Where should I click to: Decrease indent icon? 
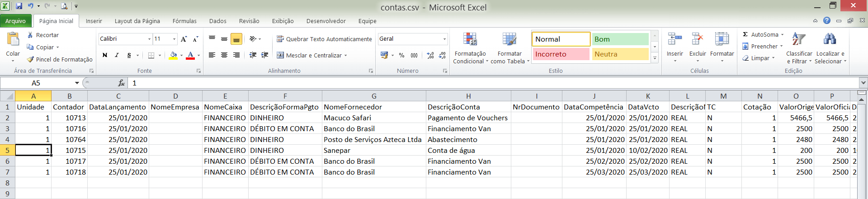[x=253, y=55]
